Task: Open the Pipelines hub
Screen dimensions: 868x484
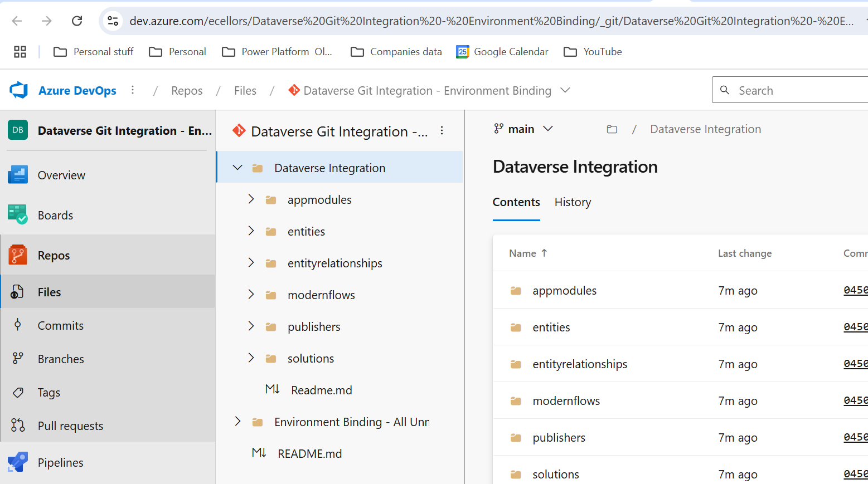Action: [60, 463]
